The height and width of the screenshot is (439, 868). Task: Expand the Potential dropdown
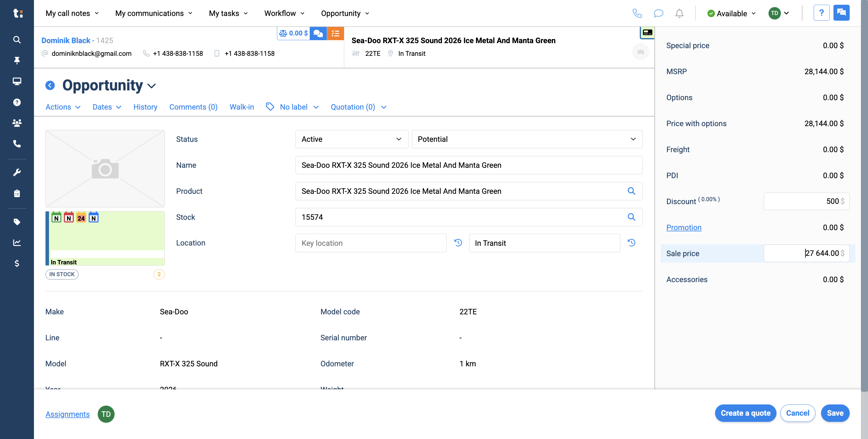pyautogui.click(x=527, y=139)
